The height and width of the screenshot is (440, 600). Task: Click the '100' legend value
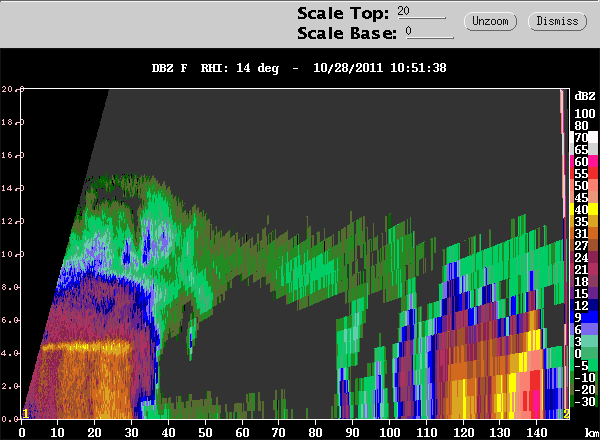pyautogui.click(x=585, y=114)
